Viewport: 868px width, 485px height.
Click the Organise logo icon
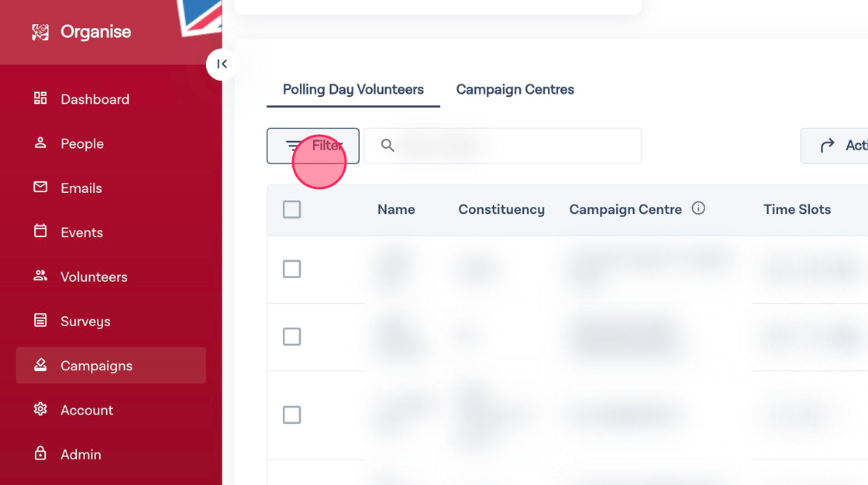click(40, 32)
